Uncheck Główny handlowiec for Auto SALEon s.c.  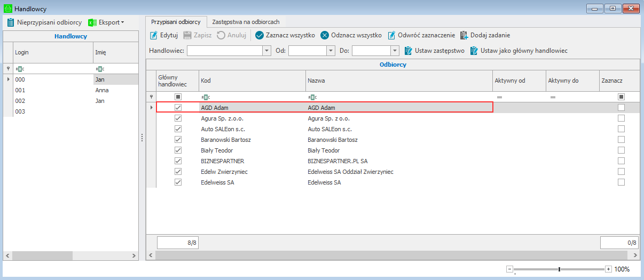click(x=178, y=129)
